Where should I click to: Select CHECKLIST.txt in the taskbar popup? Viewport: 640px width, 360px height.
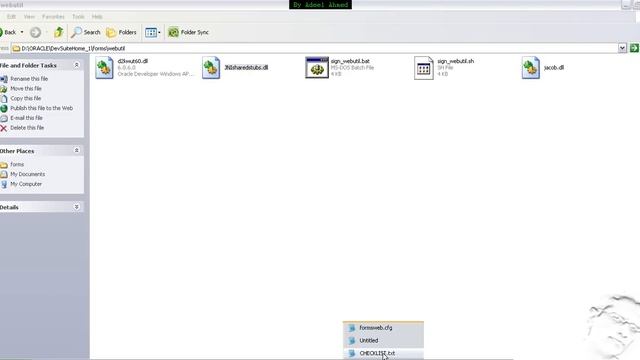[x=383, y=353]
